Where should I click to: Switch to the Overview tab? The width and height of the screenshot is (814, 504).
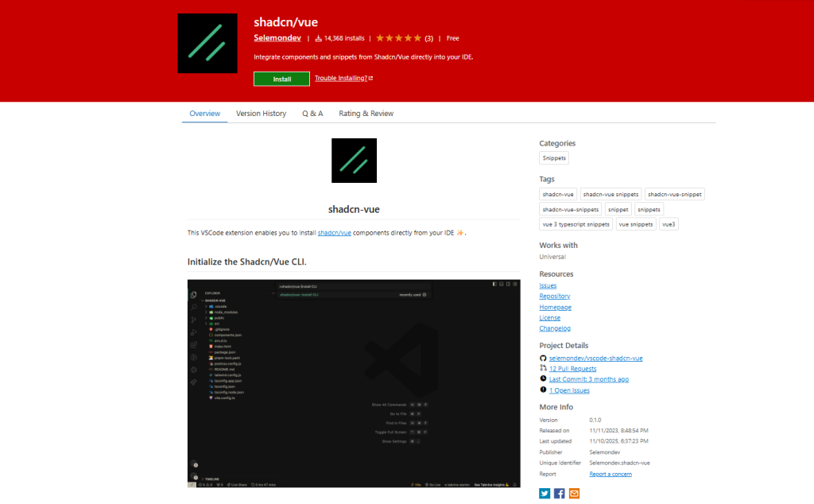point(204,113)
